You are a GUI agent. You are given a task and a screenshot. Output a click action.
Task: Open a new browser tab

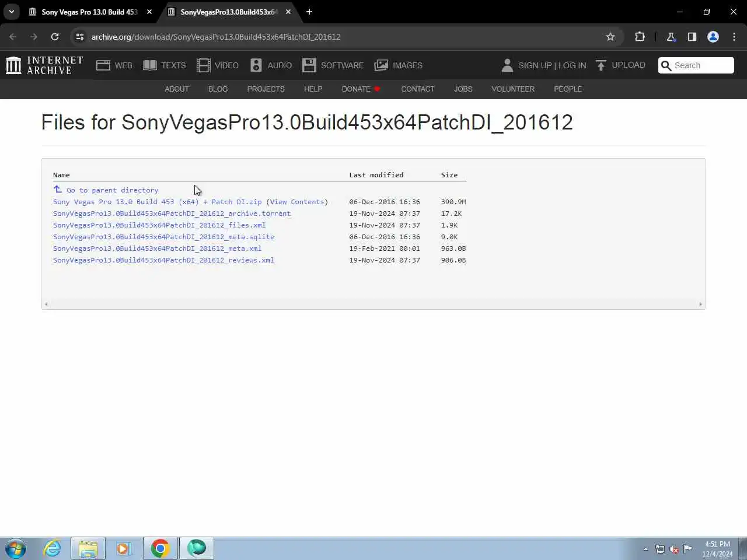(x=309, y=12)
